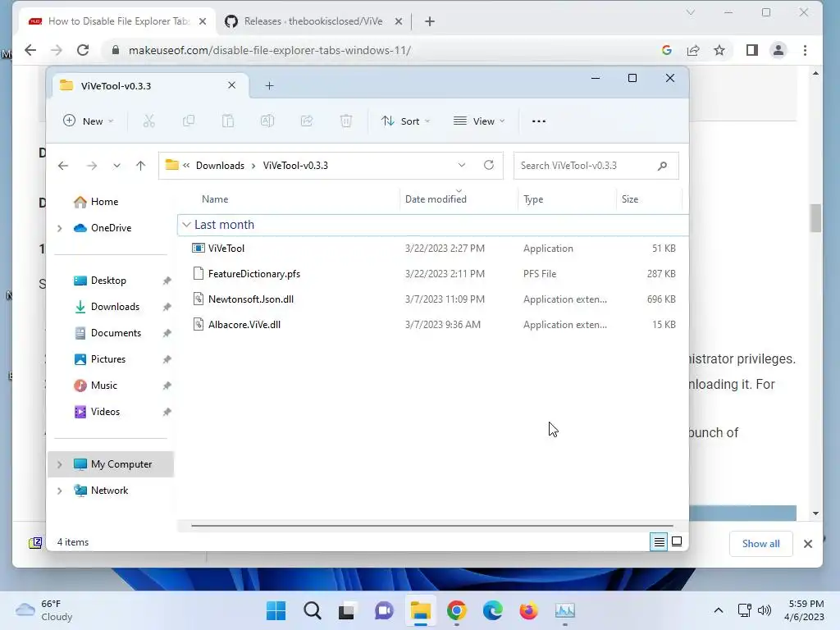Show hidden system tray icons

(719, 610)
